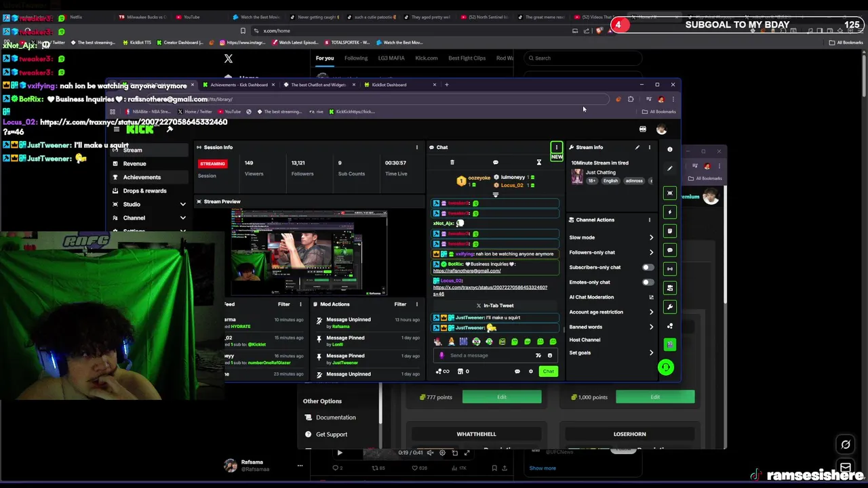Click the green Chat send button
The height and width of the screenshot is (488, 868).
click(549, 371)
